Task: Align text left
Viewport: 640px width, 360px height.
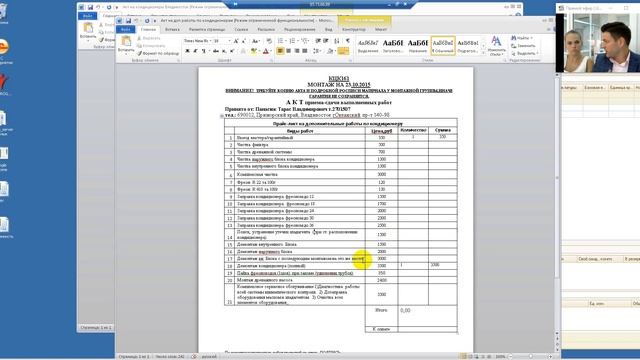Action: [x=280, y=51]
